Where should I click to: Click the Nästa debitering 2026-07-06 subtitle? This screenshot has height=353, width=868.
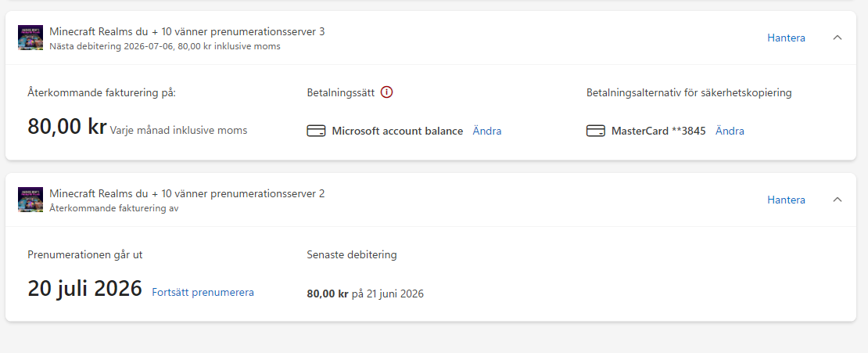click(x=165, y=46)
